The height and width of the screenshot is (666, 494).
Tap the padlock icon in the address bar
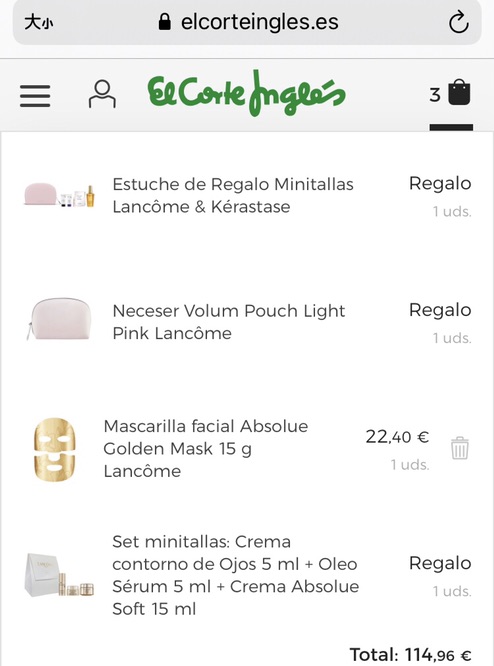click(164, 22)
